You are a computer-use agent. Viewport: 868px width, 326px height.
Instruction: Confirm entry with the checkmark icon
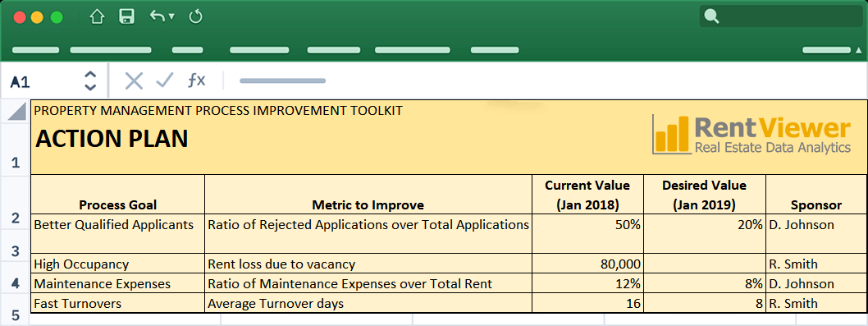coord(164,80)
